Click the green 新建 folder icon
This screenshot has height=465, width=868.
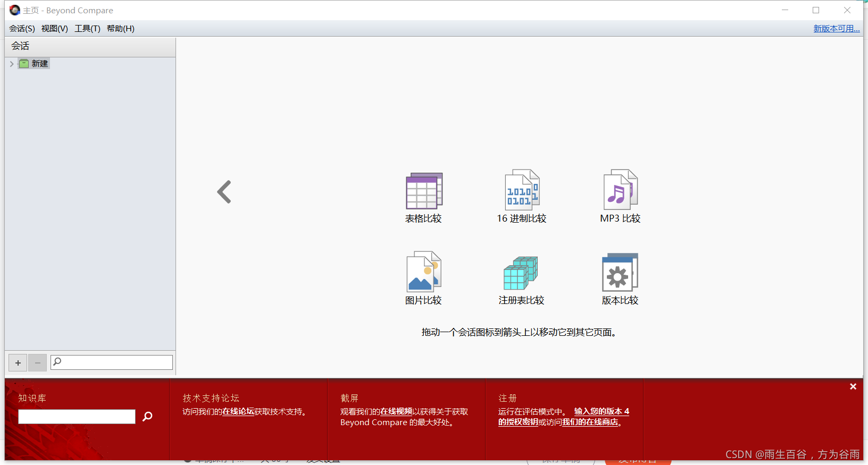[x=24, y=64]
